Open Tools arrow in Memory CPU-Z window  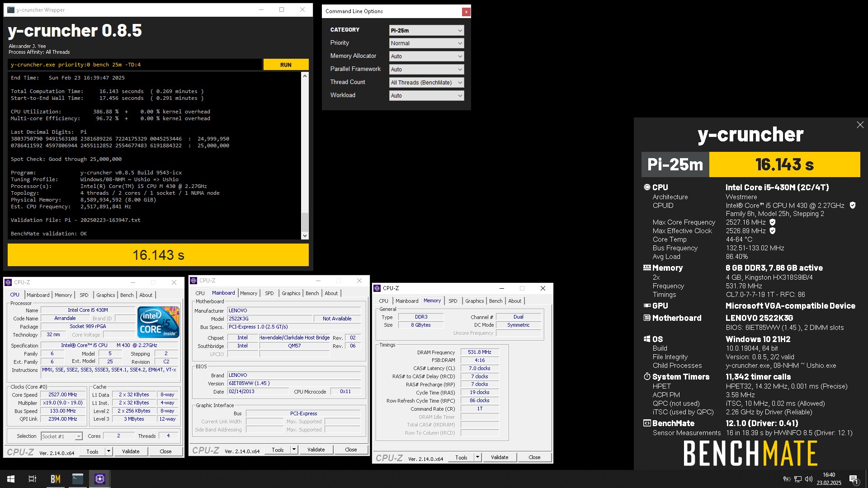[x=477, y=457]
